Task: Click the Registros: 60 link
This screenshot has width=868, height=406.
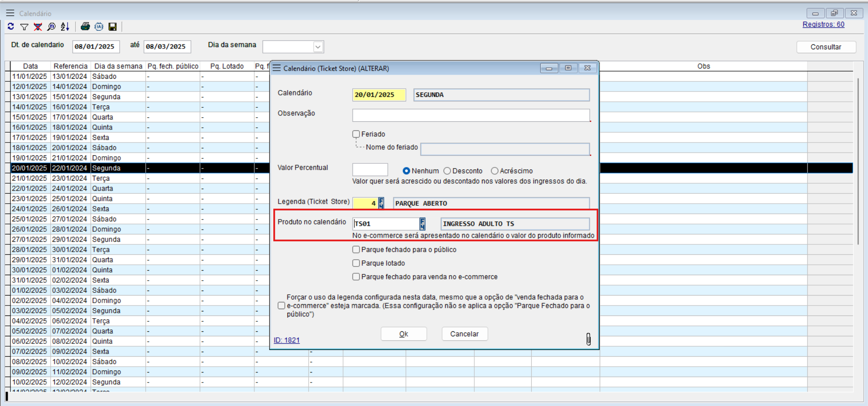Action: coord(823,24)
